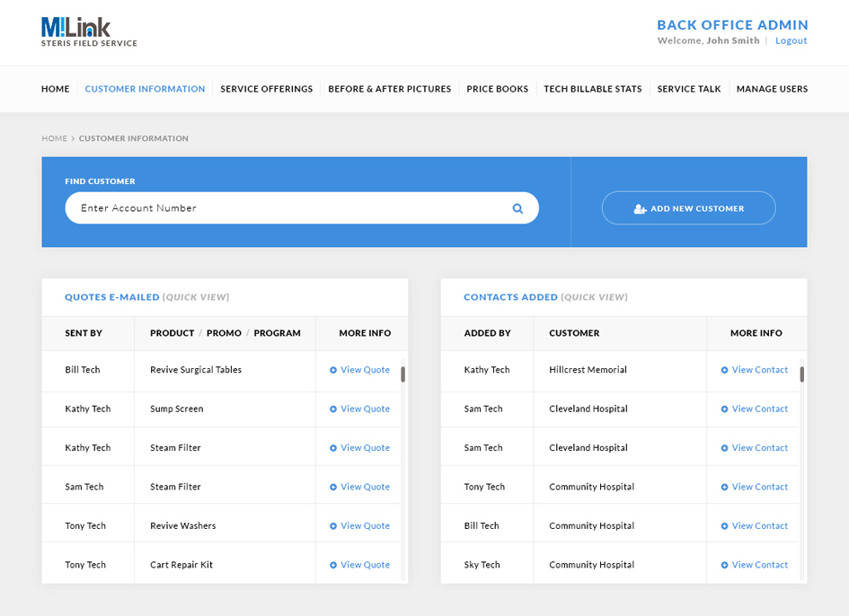The height and width of the screenshot is (616, 849).
Task: Click the Enter Account Number field
Action: pos(270,207)
